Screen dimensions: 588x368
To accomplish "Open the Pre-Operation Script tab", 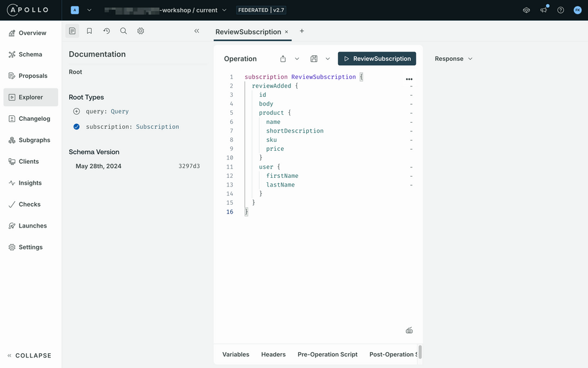I will coord(327,354).
